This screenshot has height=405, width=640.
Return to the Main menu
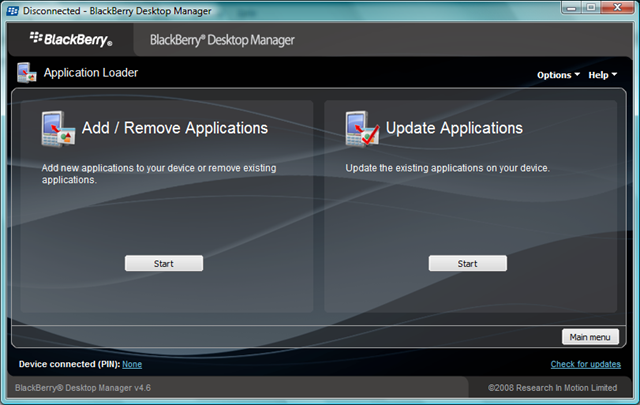coord(590,337)
